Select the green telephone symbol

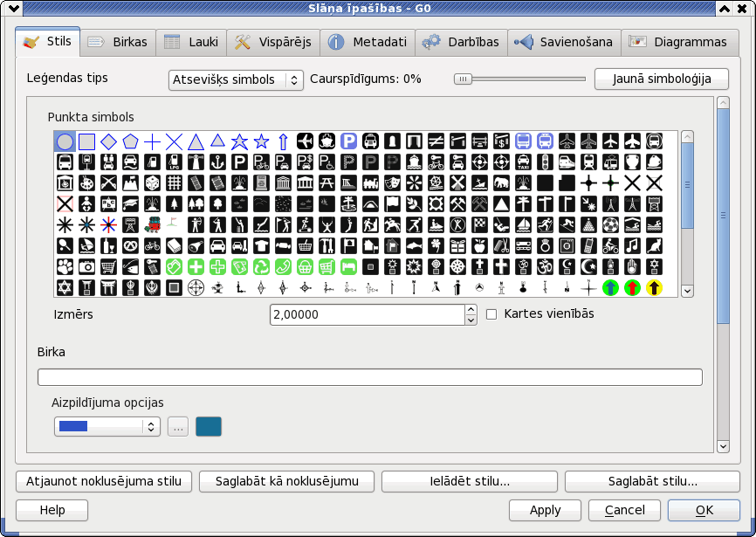283,266
